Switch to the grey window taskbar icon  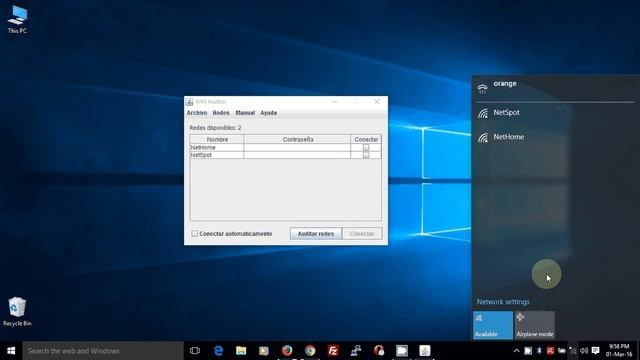click(x=402, y=351)
